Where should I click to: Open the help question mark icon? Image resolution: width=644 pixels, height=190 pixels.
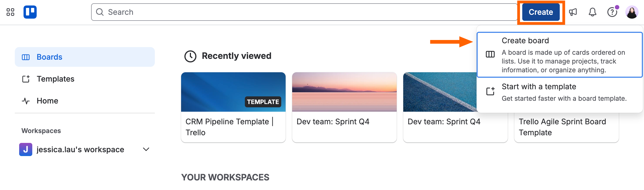[x=612, y=12]
